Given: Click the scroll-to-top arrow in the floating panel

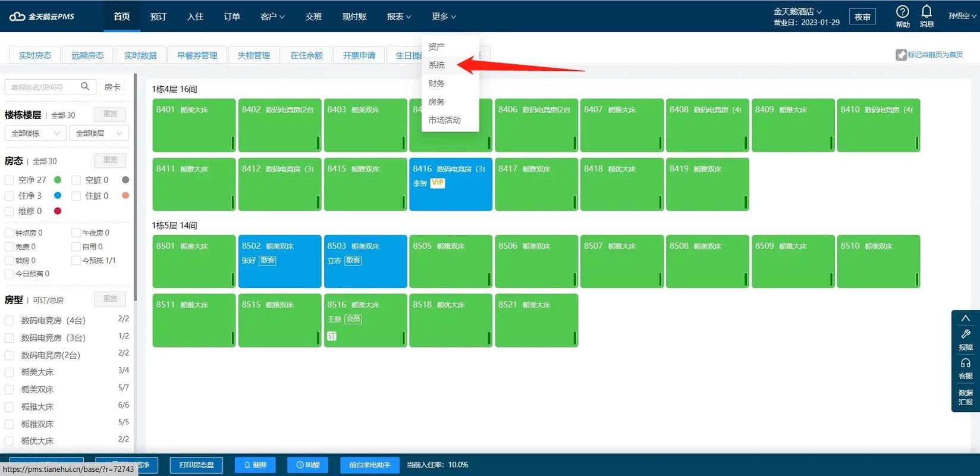Looking at the screenshot, I should point(966,318).
